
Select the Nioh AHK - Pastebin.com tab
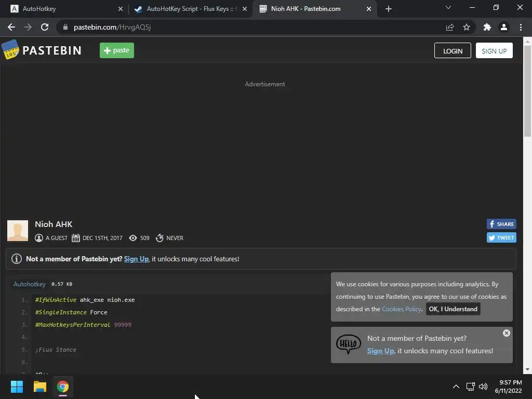pyautogui.click(x=315, y=9)
